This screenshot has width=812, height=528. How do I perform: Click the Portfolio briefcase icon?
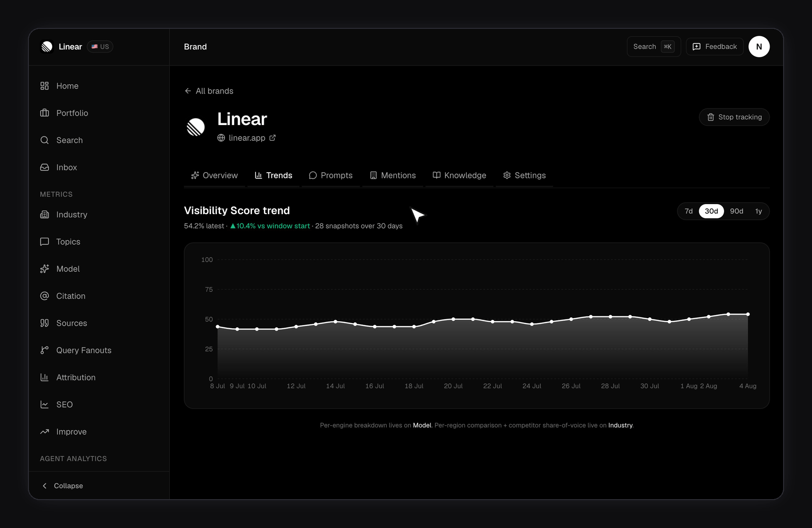45,113
